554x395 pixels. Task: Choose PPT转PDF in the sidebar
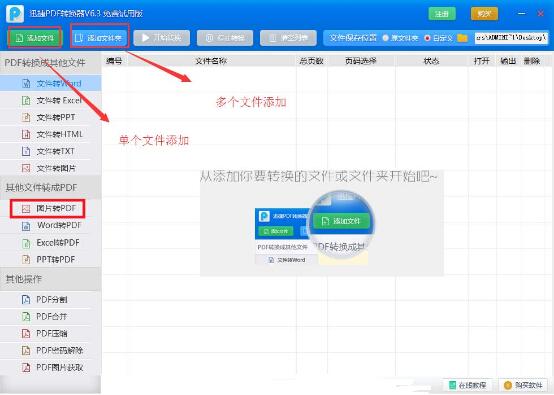[x=51, y=260]
